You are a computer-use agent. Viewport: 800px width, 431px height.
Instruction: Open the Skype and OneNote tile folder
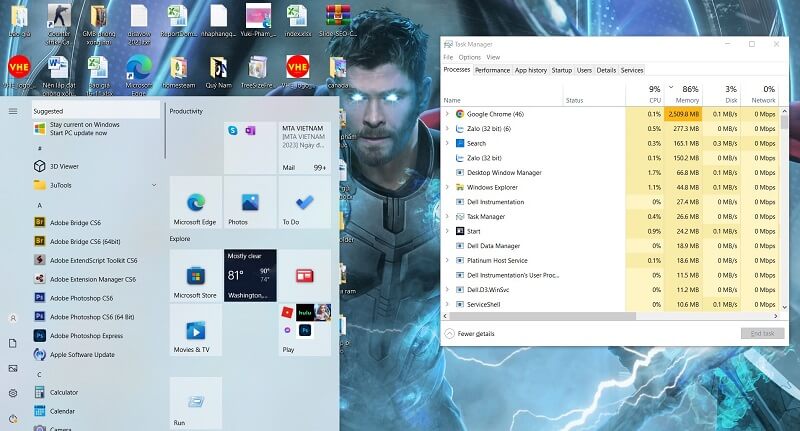pyautogui.click(x=250, y=147)
